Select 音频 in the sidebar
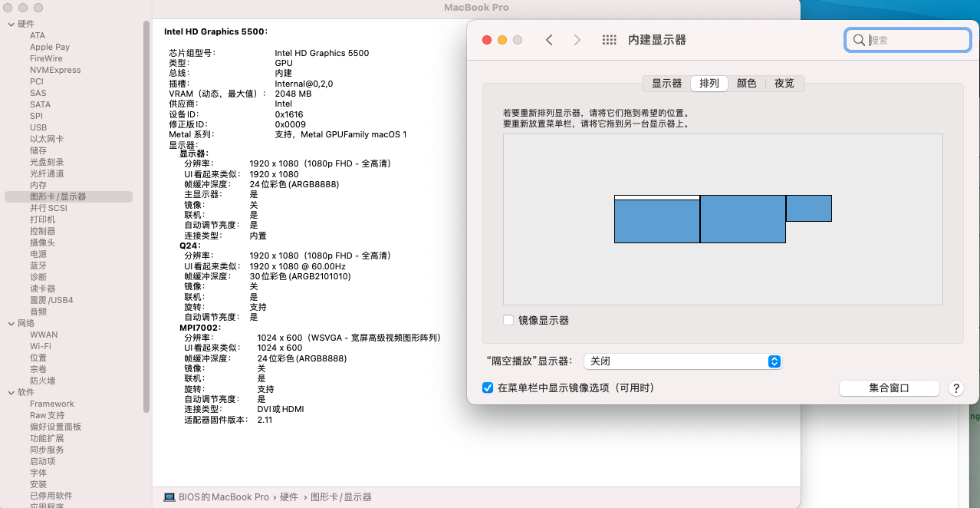The width and height of the screenshot is (980, 508). tap(38, 312)
